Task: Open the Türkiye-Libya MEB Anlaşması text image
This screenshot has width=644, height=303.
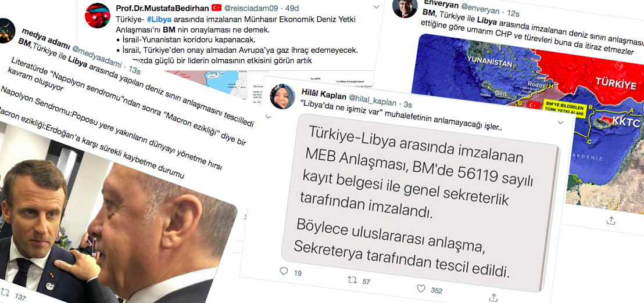Action: pos(419,201)
